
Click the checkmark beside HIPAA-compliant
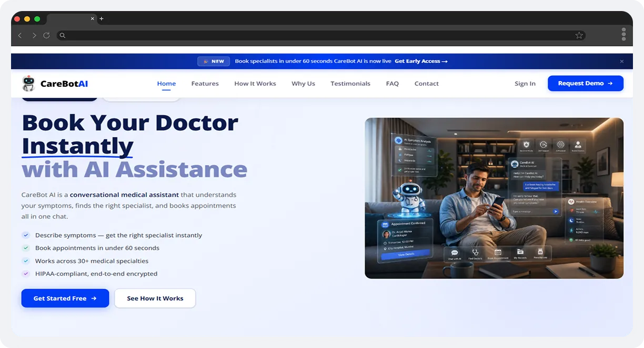(x=25, y=273)
